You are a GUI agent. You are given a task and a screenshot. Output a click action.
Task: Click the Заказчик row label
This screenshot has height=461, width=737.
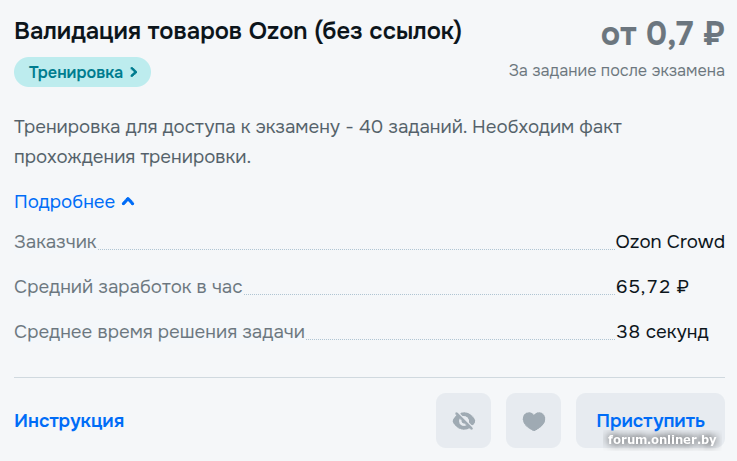tap(55, 242)
